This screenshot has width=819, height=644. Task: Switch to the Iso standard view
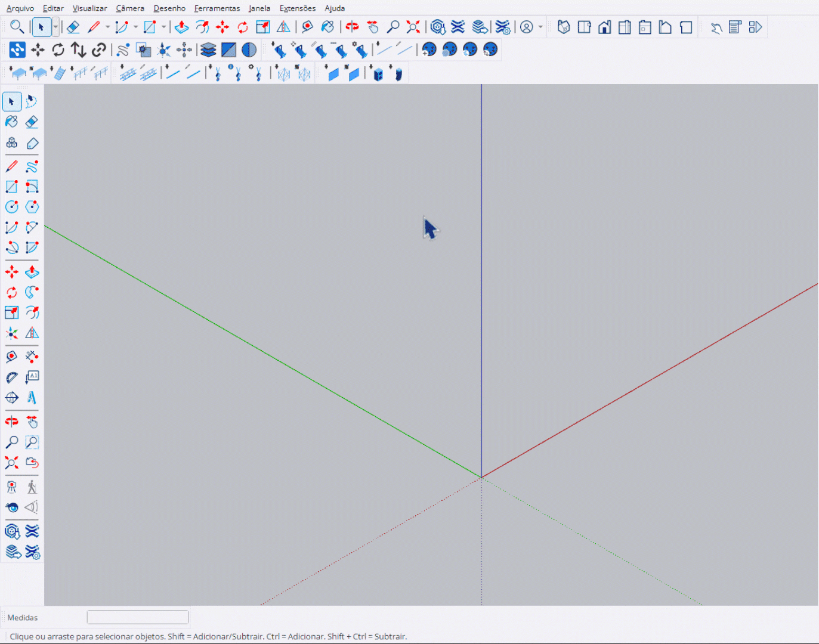(564, 27)
